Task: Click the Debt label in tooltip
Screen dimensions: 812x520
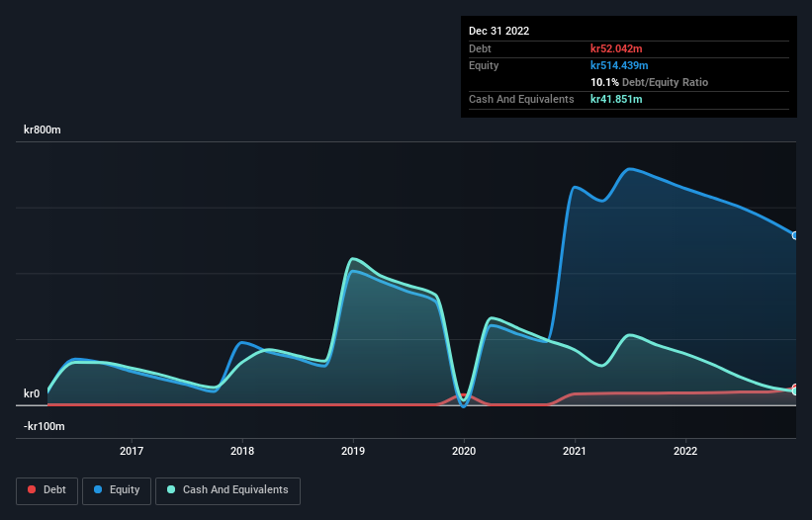Action: [480, 48]
